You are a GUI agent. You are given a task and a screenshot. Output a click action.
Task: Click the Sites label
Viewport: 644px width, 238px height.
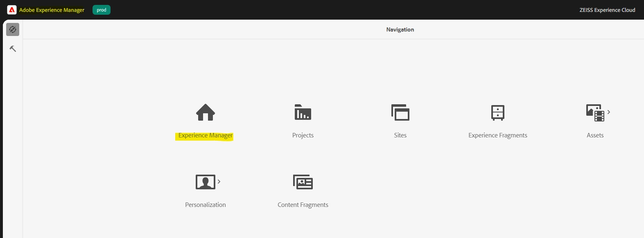click(400, 135)
